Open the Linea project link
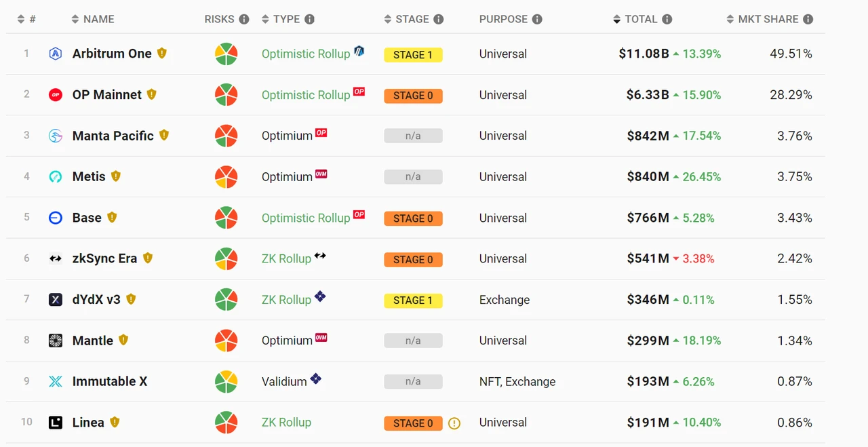 [x=88, y=422]
